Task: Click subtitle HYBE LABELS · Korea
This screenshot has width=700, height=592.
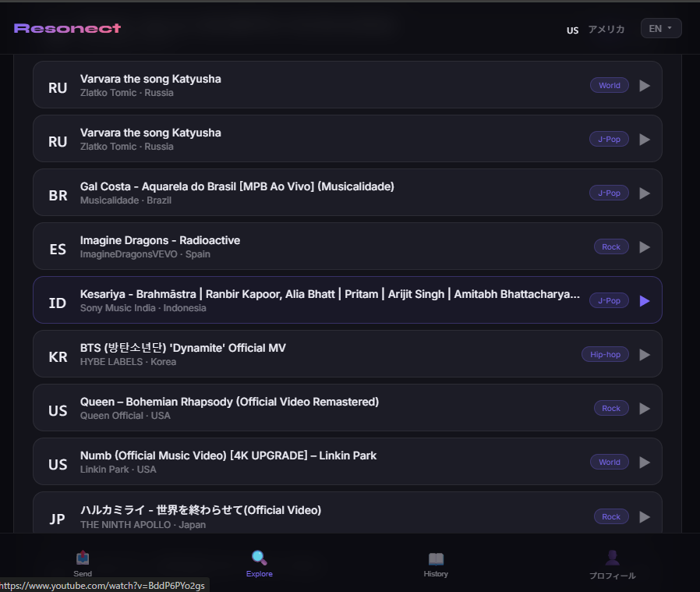Action: tap(128, 362)
